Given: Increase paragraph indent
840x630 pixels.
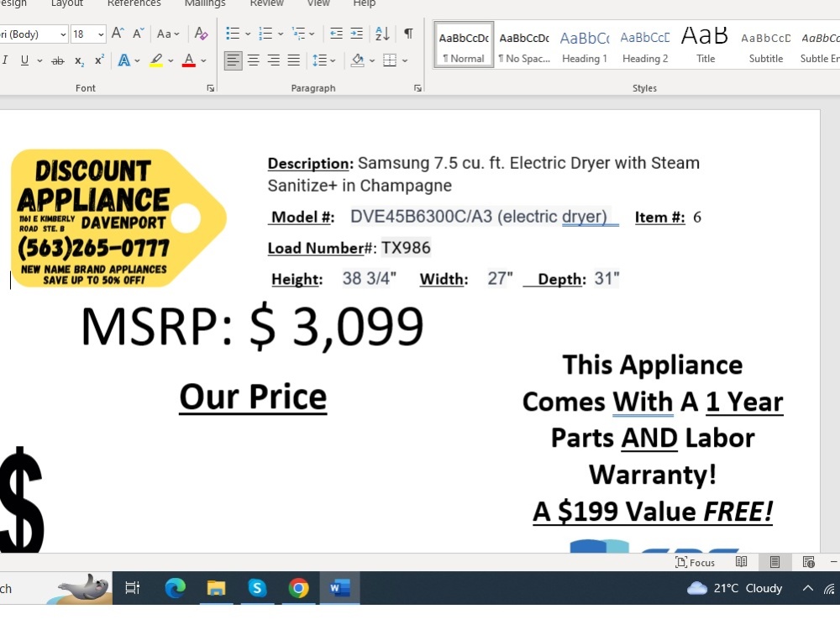Looking at the screenshot, I should 357,34.
